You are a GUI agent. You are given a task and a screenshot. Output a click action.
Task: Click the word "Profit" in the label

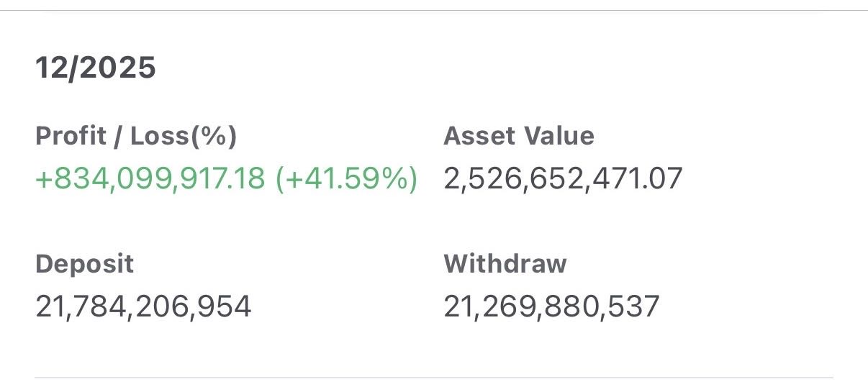[x=70, y=136]
